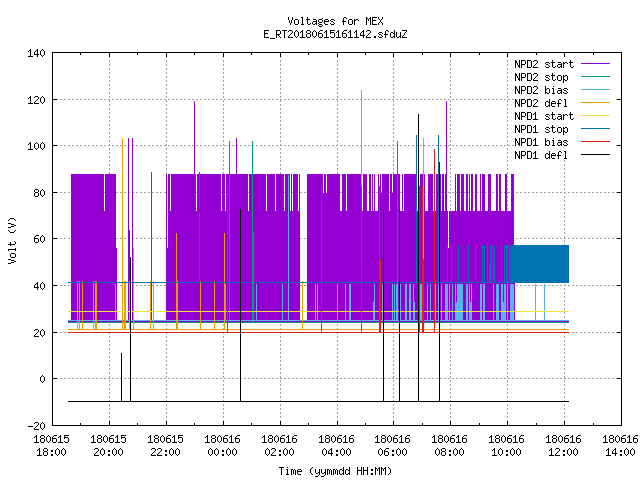This screenshot has height=480, width=640.
Task: Click the x-axis tick label 180616 14:00
Action: coord(620,446)
